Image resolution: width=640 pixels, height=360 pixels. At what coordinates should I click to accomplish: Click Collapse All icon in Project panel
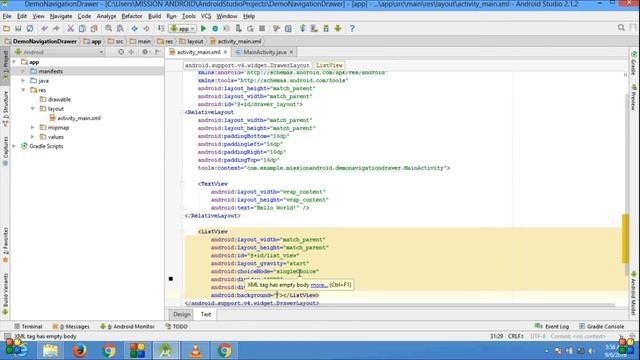[131, 52]
